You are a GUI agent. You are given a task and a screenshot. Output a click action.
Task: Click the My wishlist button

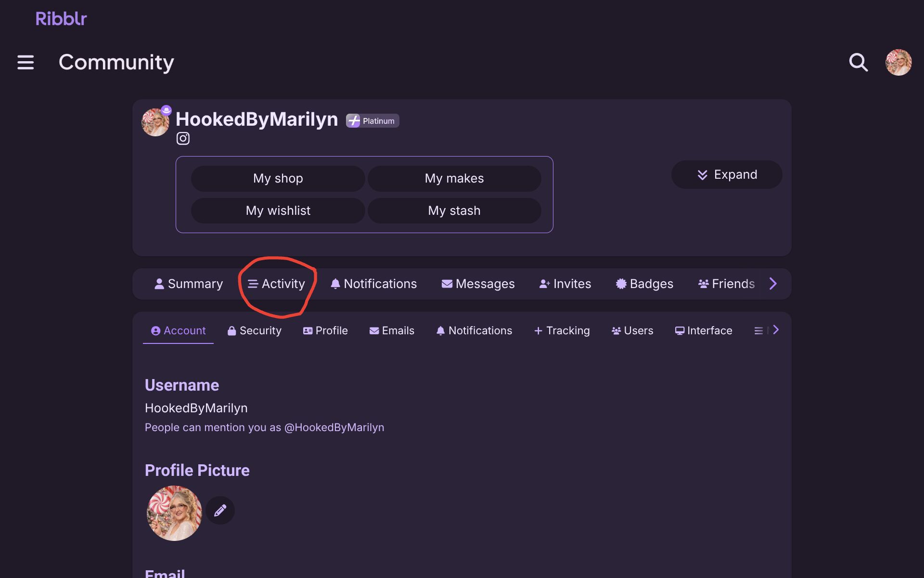coord(278,210)
